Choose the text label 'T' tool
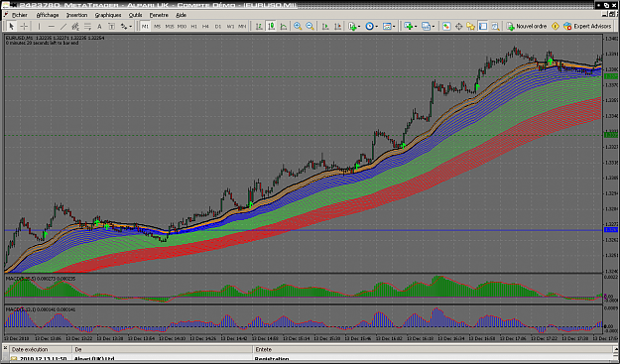The width and height of the screenshot is (620, 364). pos(111,27)
